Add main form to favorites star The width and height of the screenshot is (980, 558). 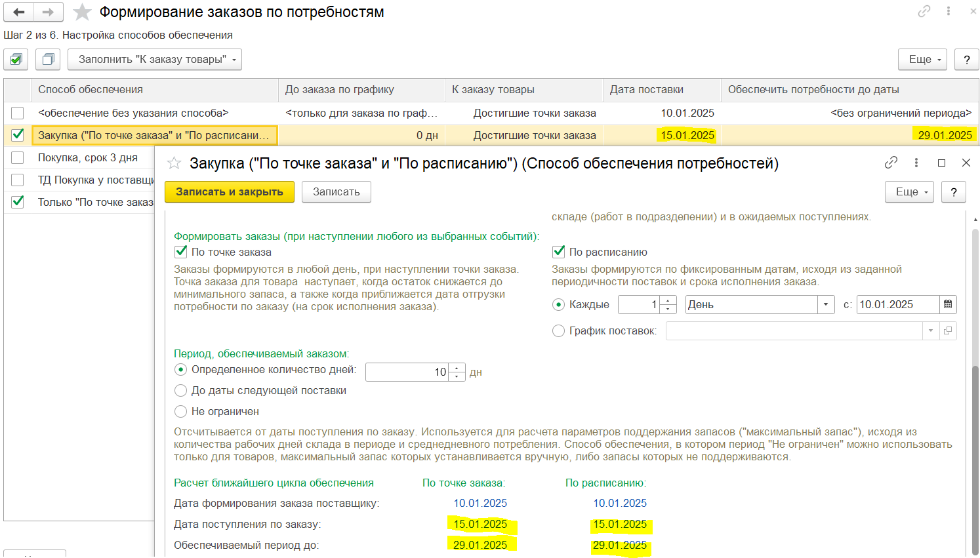tap(82, 12)
